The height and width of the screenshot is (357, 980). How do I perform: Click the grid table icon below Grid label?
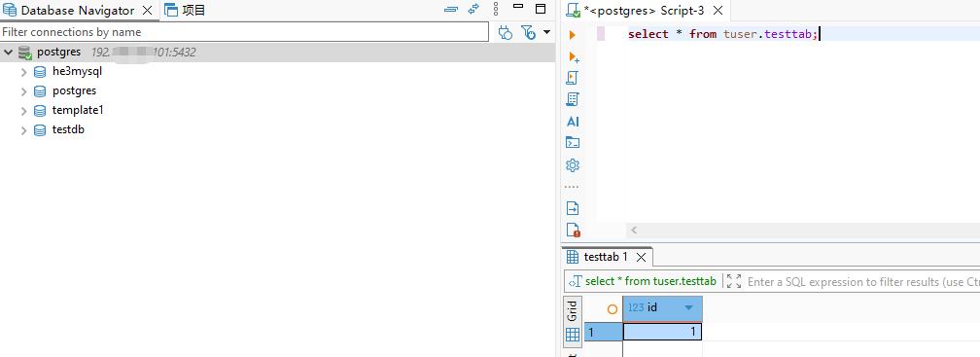573,336
